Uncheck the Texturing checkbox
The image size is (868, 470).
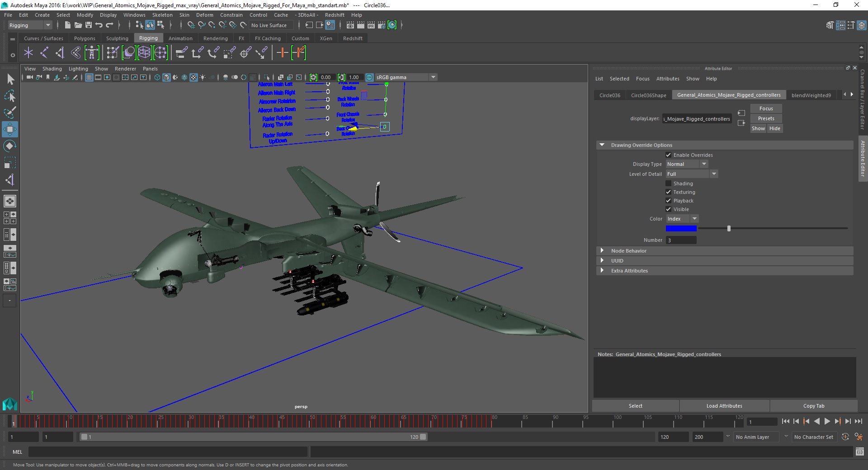[668, 192]
